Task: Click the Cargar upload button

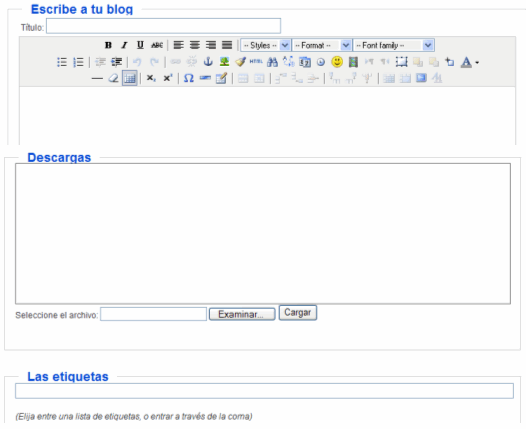Action: [x=298, y=313]
